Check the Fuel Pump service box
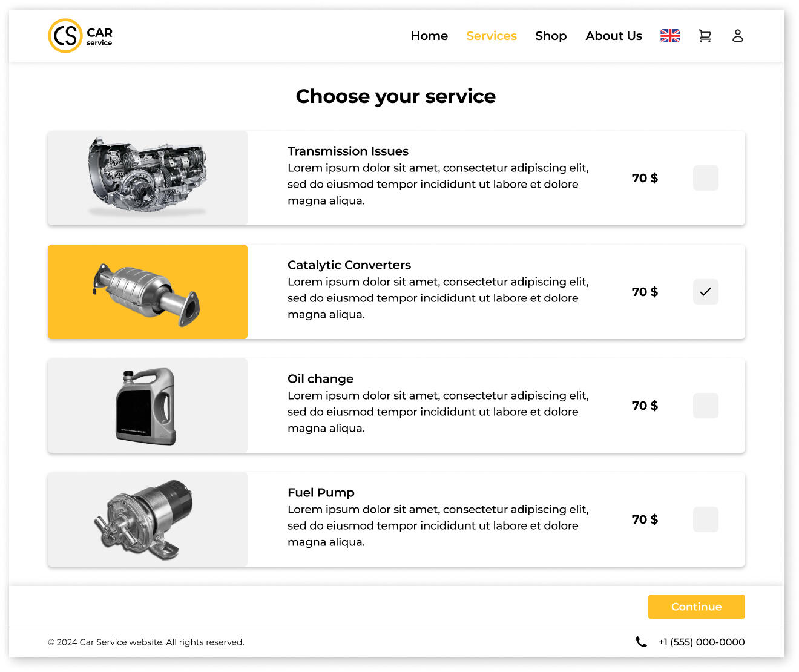Viewport: 799px width, 672px height. 705,519
